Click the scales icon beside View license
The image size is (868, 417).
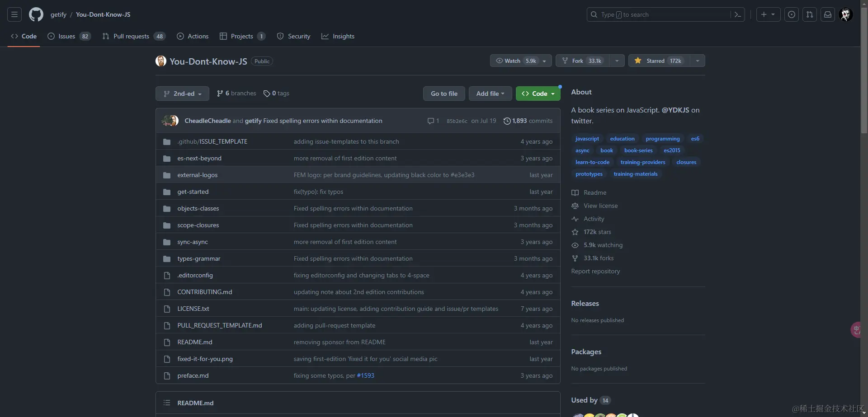coord(575,206)
